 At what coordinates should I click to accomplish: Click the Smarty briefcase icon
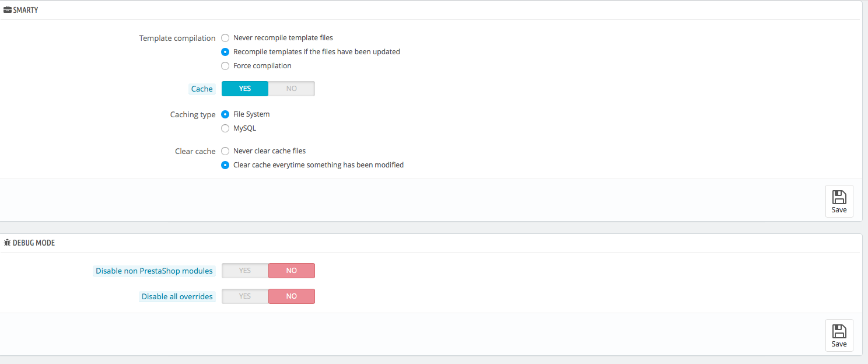click(x=8, y=10)
